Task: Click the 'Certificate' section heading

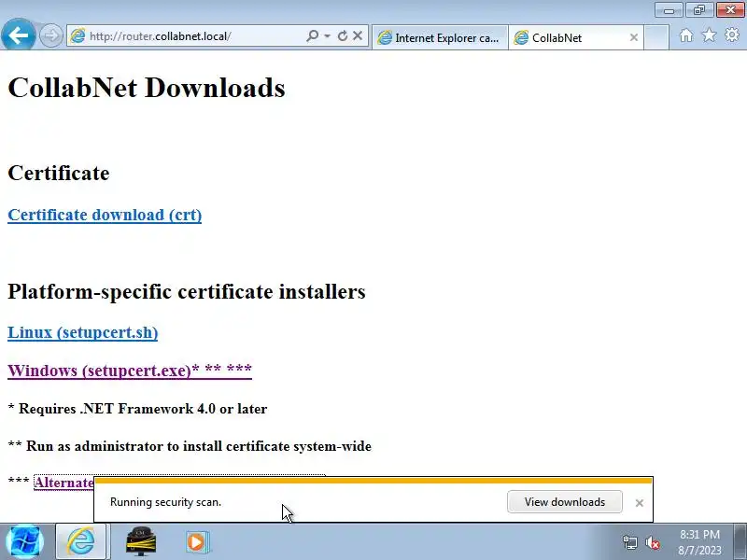Action: coord(59,173)
